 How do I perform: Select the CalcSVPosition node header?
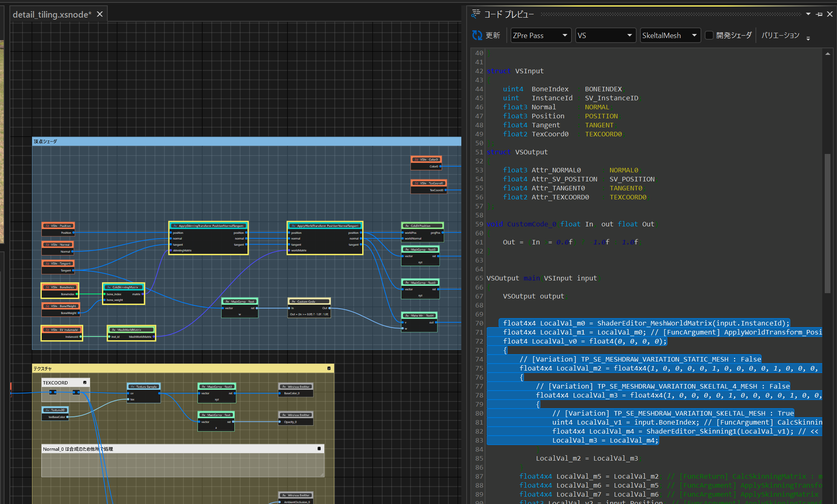coord(422,226)
